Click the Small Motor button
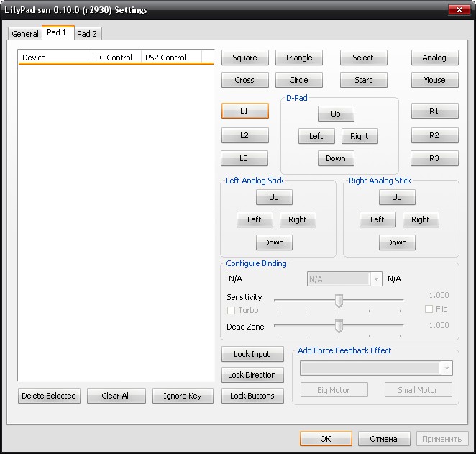This screenshot has height=454, width=476. 418,390
